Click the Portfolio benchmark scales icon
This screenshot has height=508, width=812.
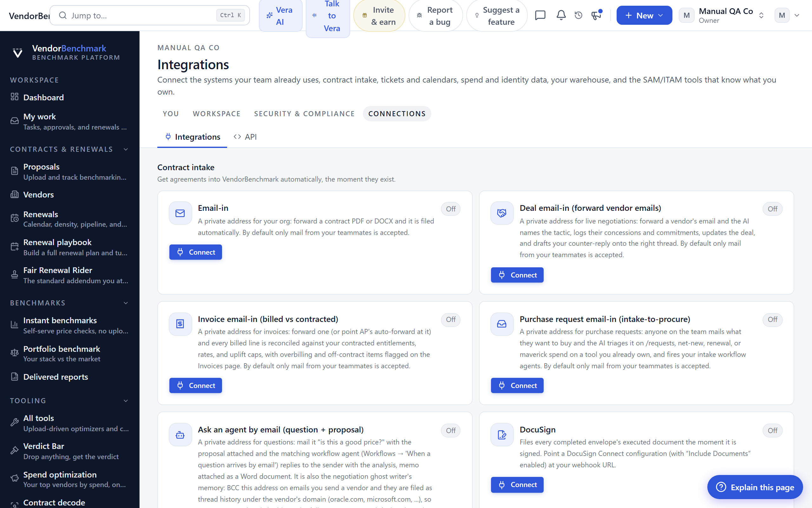14,353
